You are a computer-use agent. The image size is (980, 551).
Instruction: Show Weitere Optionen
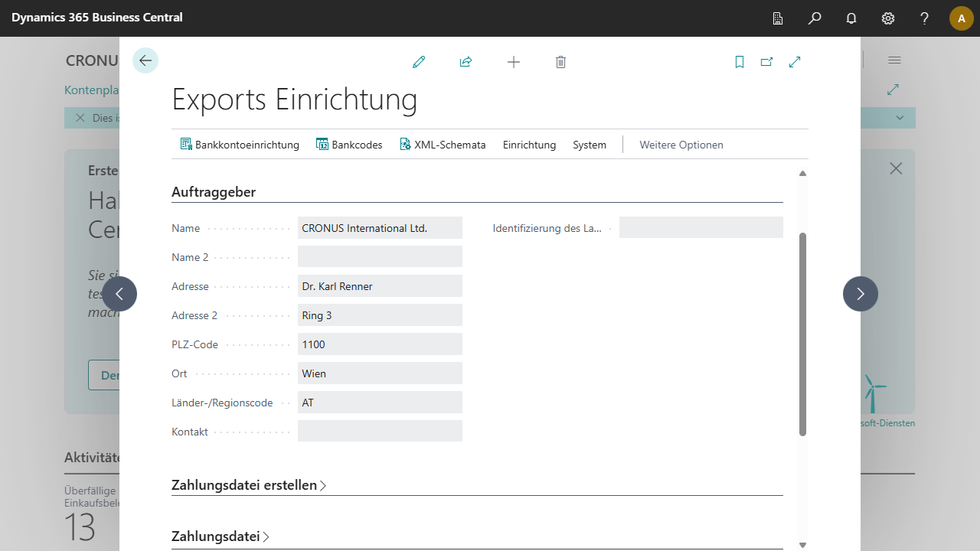(681, 145)
